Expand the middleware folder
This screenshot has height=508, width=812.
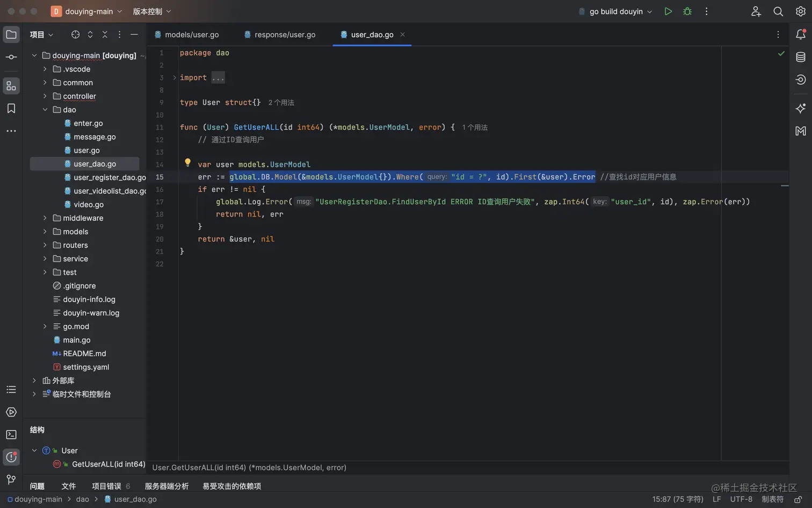point(45,218)
